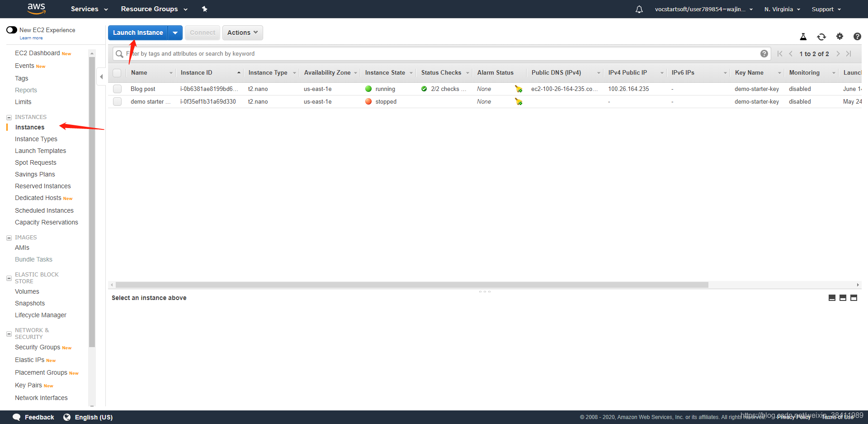Image resolution: width=868 pixels, height=424 pixels.
Task: Click the pin shortcuts icon in the top bar
Action: coord(204,9)
